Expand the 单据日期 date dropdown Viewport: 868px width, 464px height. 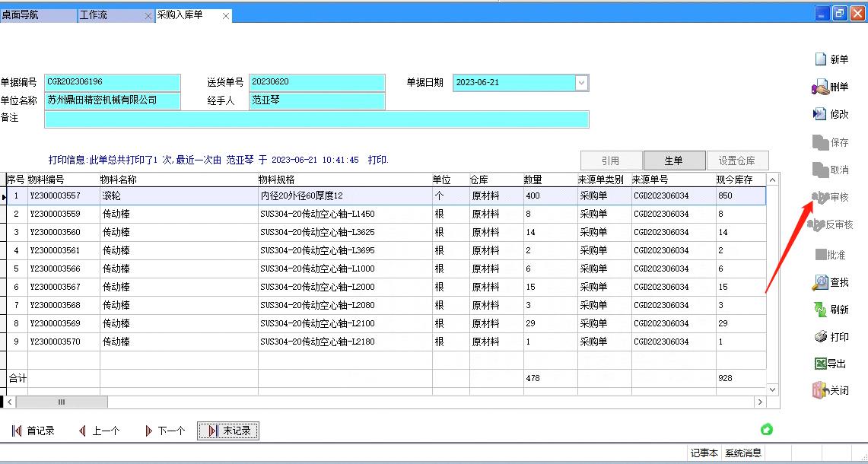click(x=582, y=83)
